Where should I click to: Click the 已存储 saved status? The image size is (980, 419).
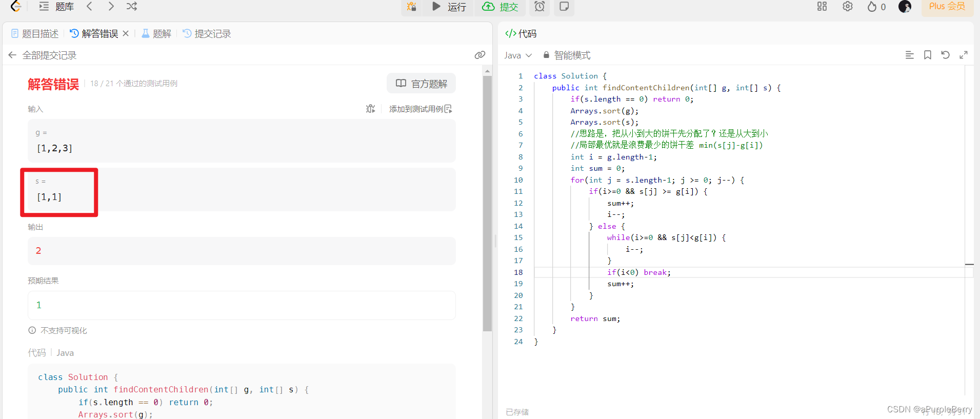(x=517, y=412)
